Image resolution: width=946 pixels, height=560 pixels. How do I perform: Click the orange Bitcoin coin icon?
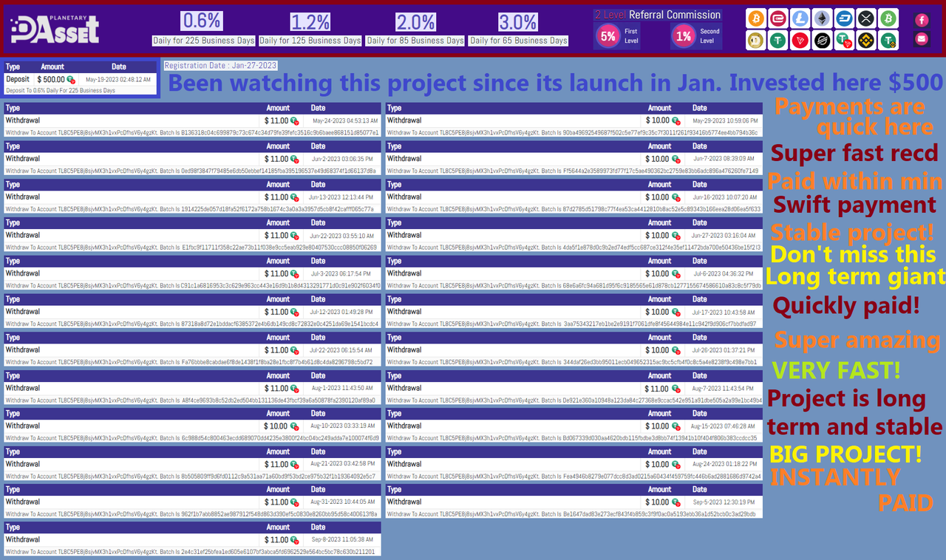(x=756, y=18)
